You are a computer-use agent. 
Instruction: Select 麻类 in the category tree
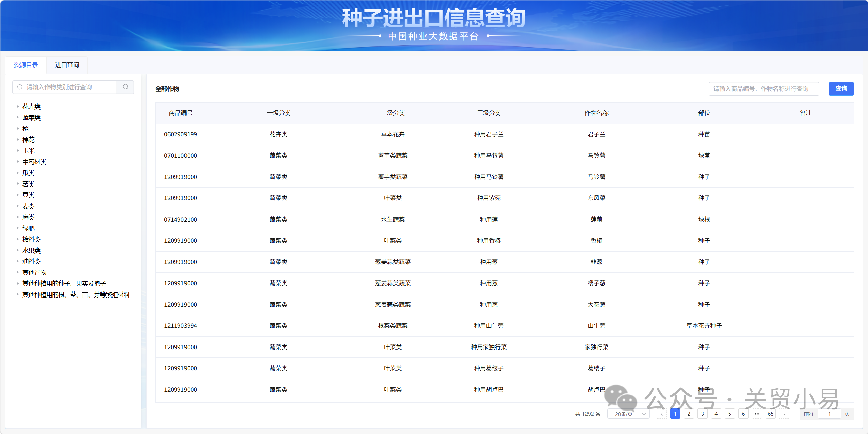[x=29, y=217]
